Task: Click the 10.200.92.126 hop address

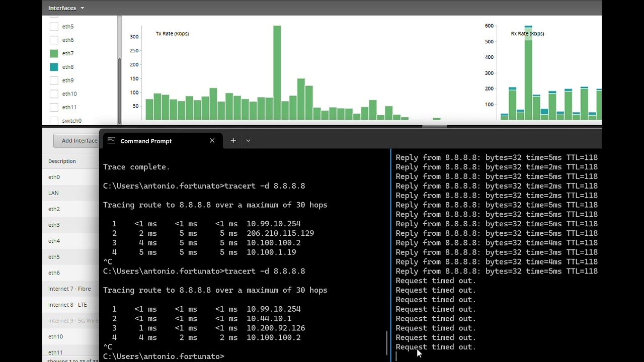Action: [x=276, y=328]
